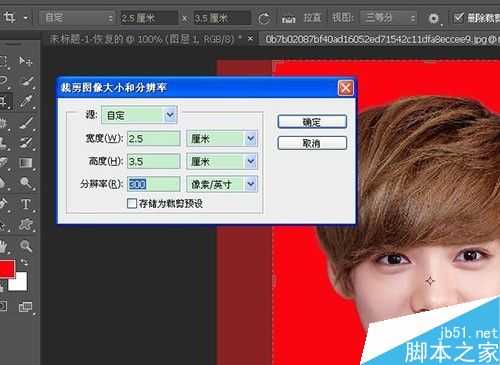Select the Gradient tool

point(26,163)
